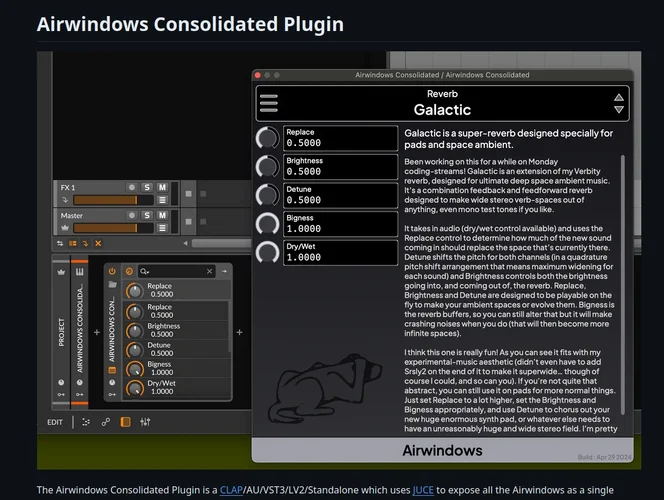Click the AIRWINDOWS CON... device title
Screen dimensions: 664x500
pyautogui.click(x=112, y=329)
